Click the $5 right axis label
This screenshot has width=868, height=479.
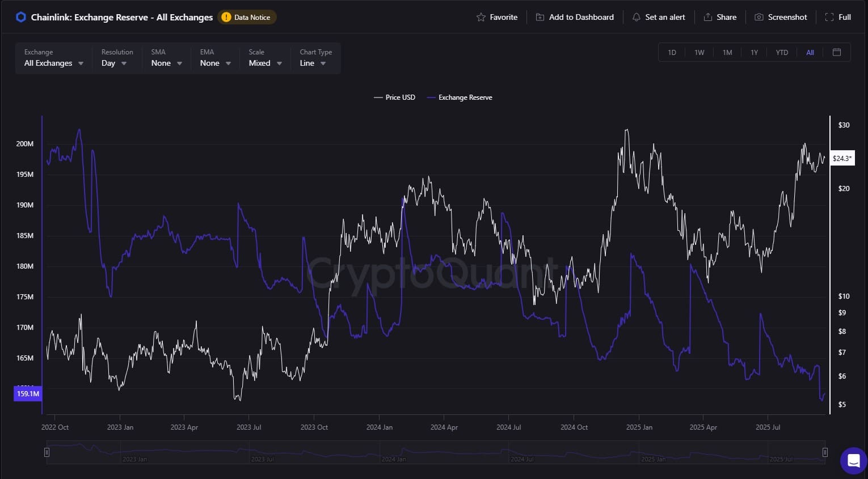click(x=842, y=405)
